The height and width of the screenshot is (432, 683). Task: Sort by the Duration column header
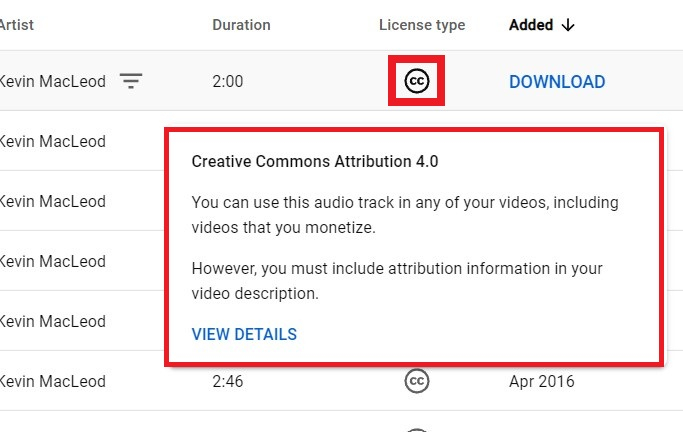241,25
